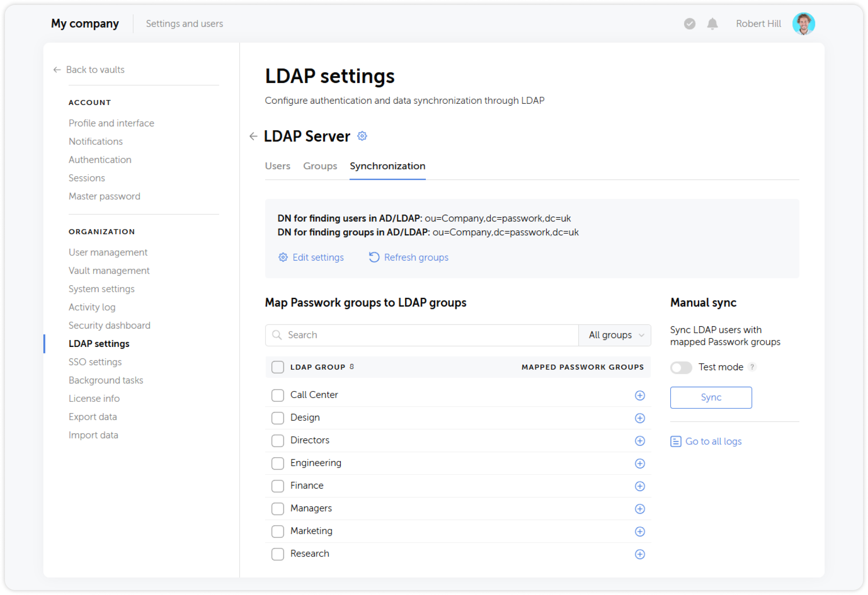Open User management page
This screenshot has width=868, height=595.
tap(108, 253)
